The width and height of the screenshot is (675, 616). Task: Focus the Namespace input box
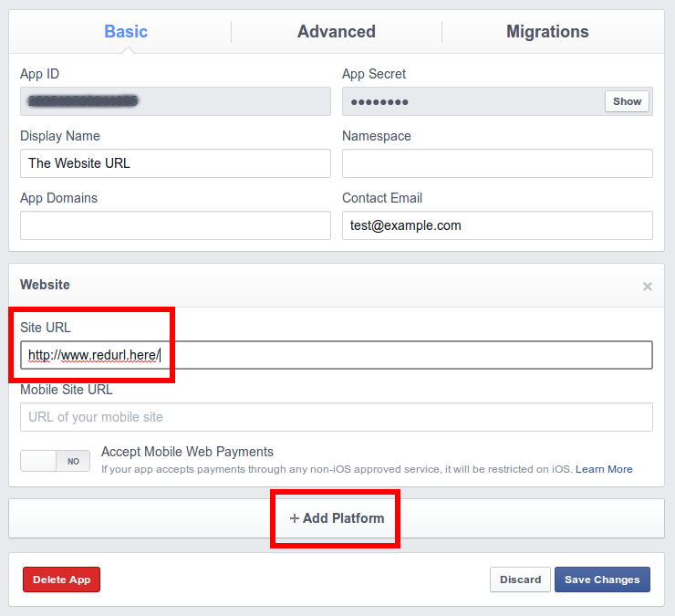[x=497, y=163]
